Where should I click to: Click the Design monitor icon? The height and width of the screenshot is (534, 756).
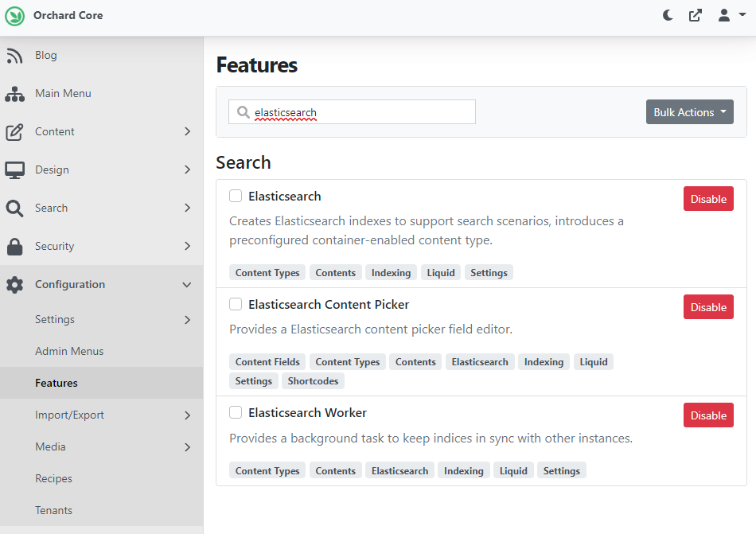pos(14,170)
